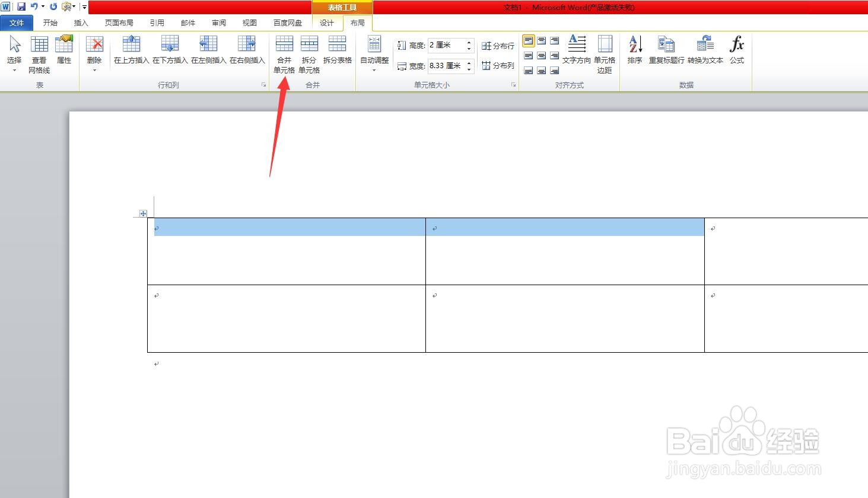Image resolution: width=868 pixels, height=498 pixels.
Task: Open 单元格边距 cell margins
Action: coord(605,54)
